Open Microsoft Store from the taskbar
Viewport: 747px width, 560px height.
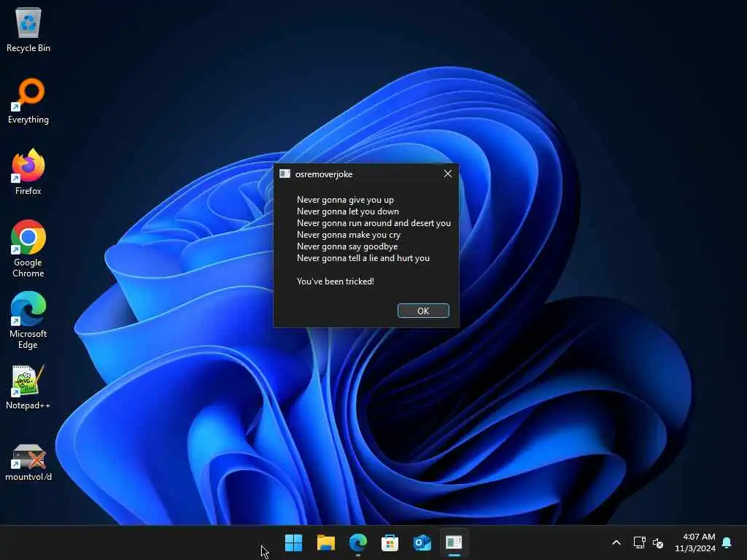click(x=390, y=542)
